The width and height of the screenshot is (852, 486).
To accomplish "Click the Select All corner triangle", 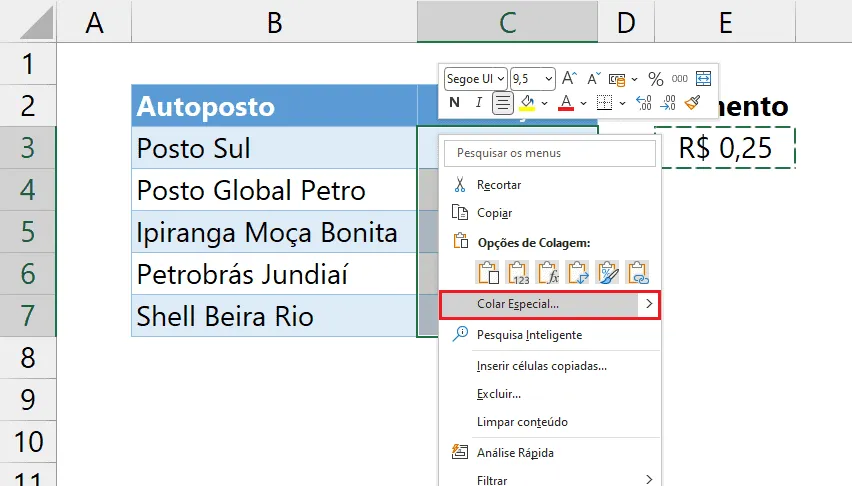I will (36, 23).
